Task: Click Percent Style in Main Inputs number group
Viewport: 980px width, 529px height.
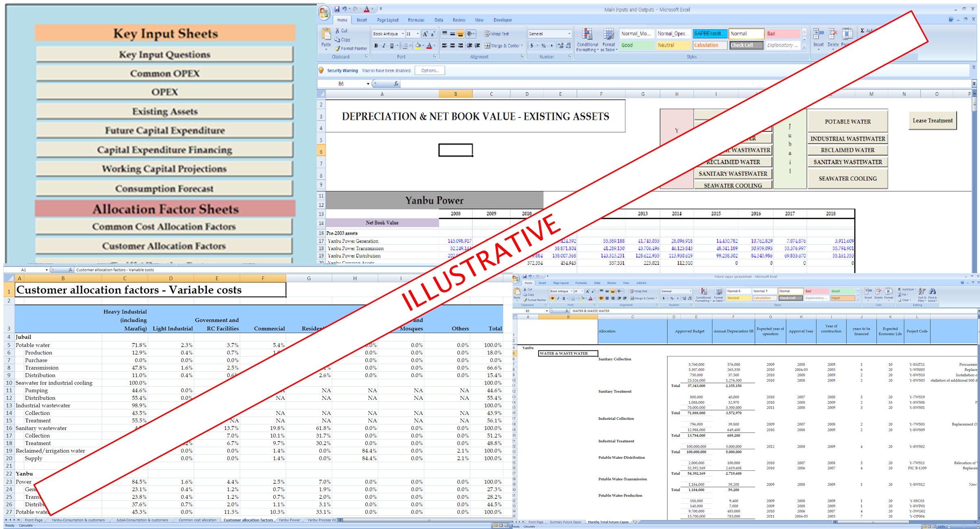Action: click(544, 46)
